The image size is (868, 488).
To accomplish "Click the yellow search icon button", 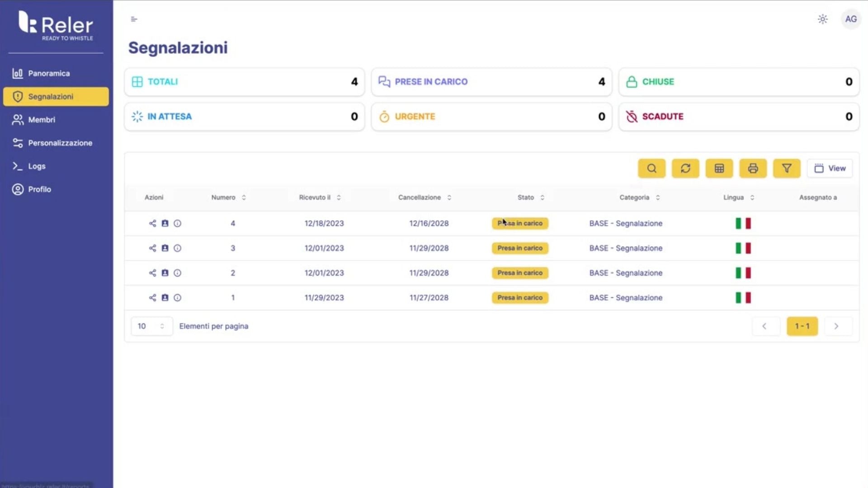I will (x=651, y=169).
